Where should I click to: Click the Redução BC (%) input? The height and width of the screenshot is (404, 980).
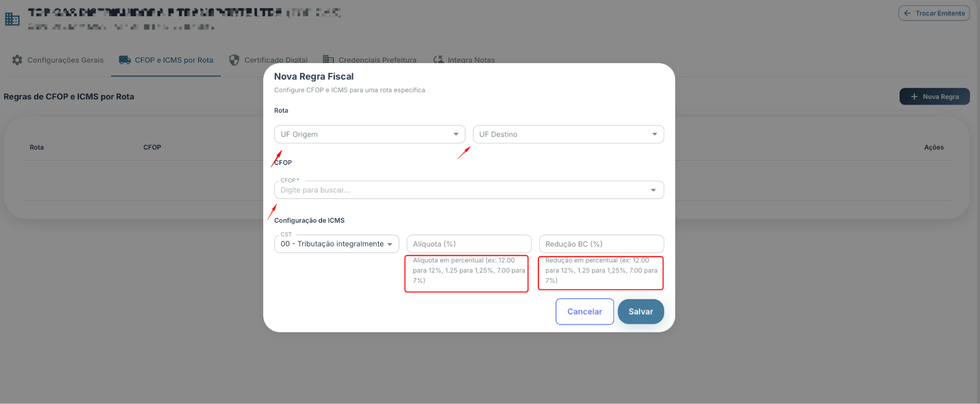602,244
